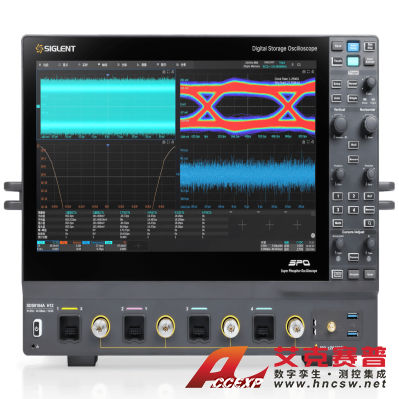
Task: Select the Ref waveform button
Action: (369, 196)
